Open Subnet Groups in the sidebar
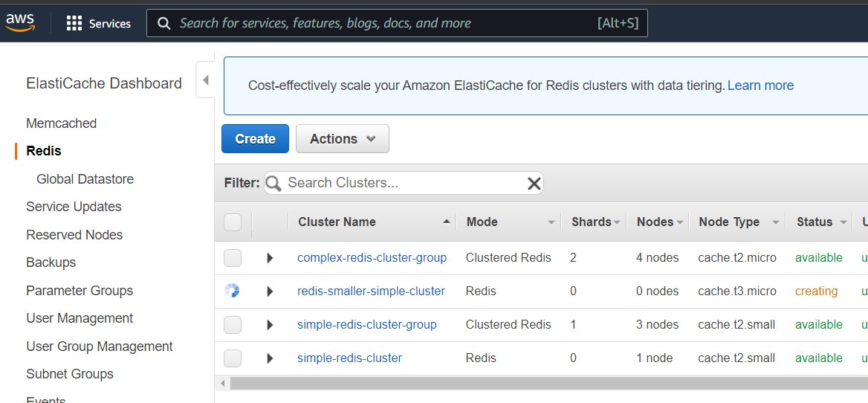Image resolution: width=868 pixels, height=403 pixels. pos(70,374)
